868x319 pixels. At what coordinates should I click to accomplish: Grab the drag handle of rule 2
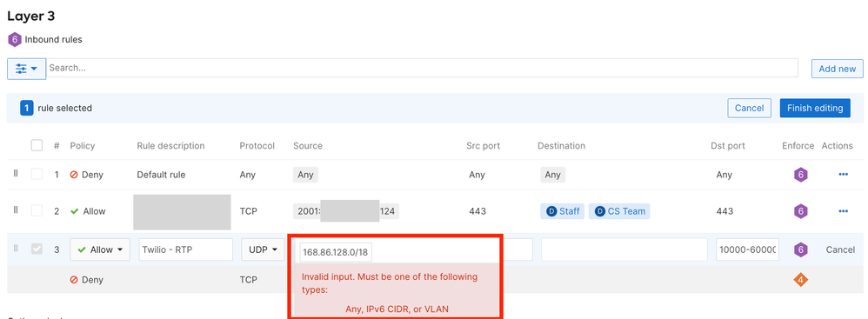point(16,210)
